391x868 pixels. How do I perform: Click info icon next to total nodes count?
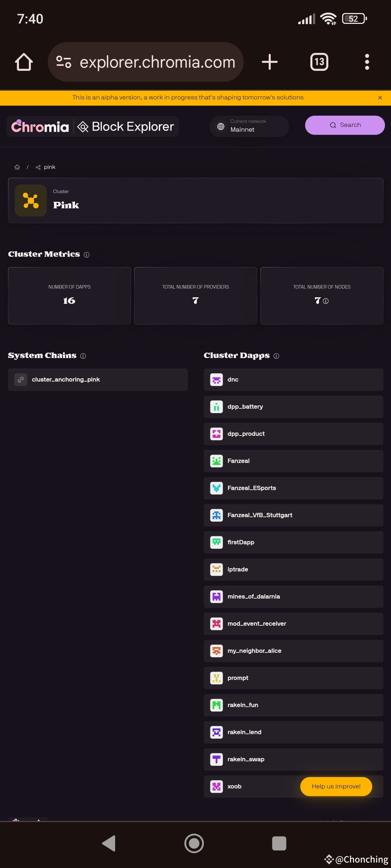[x=326, y=301]
